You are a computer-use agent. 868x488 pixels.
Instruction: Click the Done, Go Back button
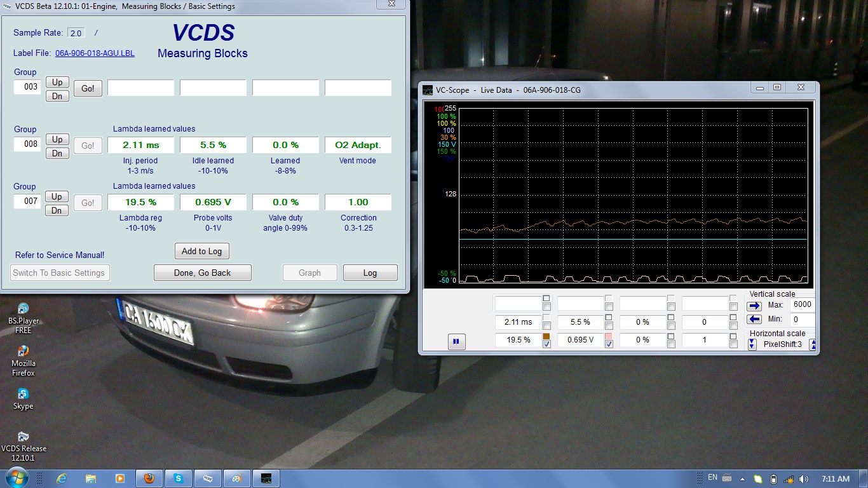pos(202,273)
